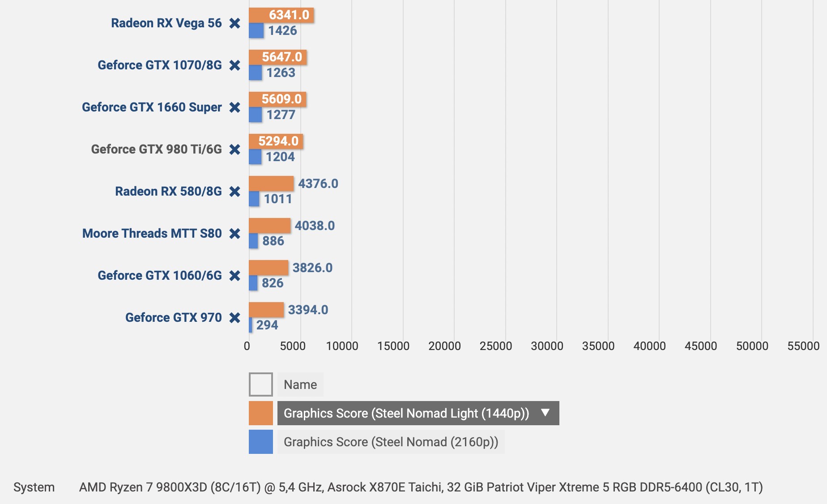Viewport: 827px width, 504px height.
Task: Open the Moore Threads MTT S80 label
Action: (152, 234)
